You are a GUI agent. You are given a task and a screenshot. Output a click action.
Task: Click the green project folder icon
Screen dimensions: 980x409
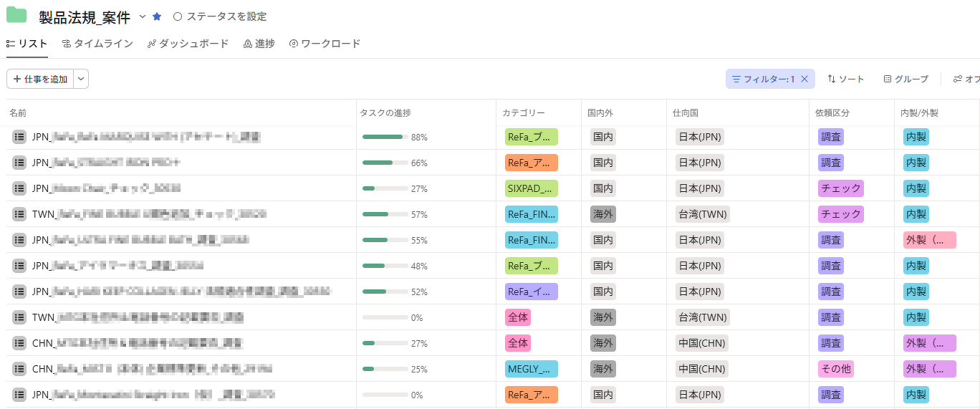pyautogui.click(x=16, y=15)
